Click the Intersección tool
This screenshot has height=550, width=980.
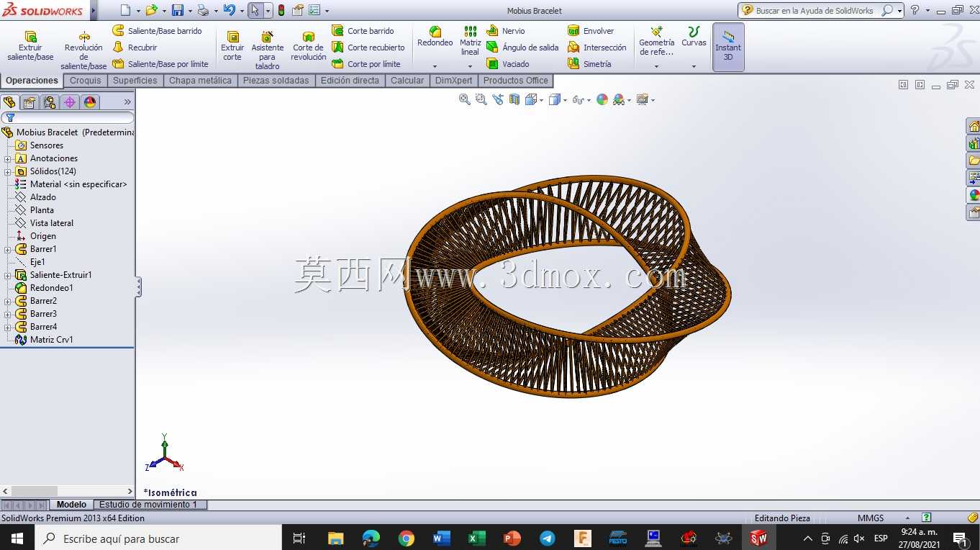click(597, 48)
